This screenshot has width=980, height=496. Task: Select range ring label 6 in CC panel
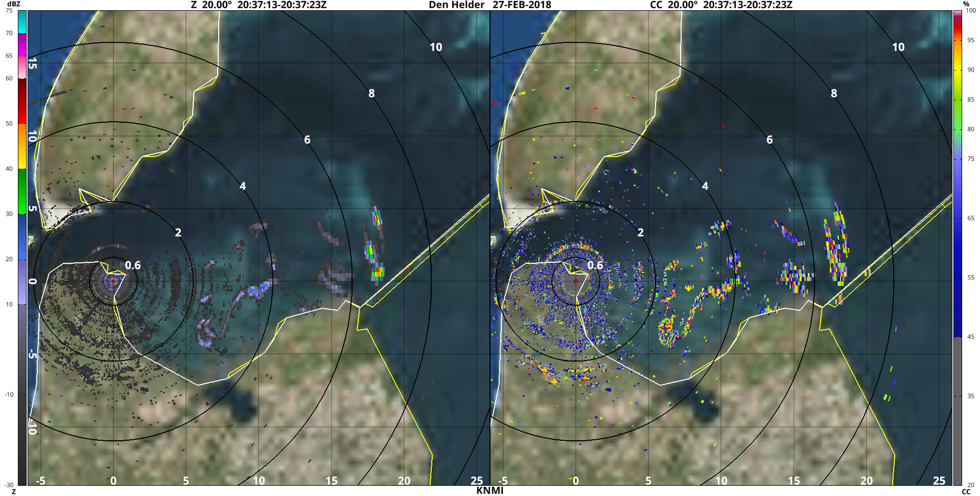tap(769, 140)
